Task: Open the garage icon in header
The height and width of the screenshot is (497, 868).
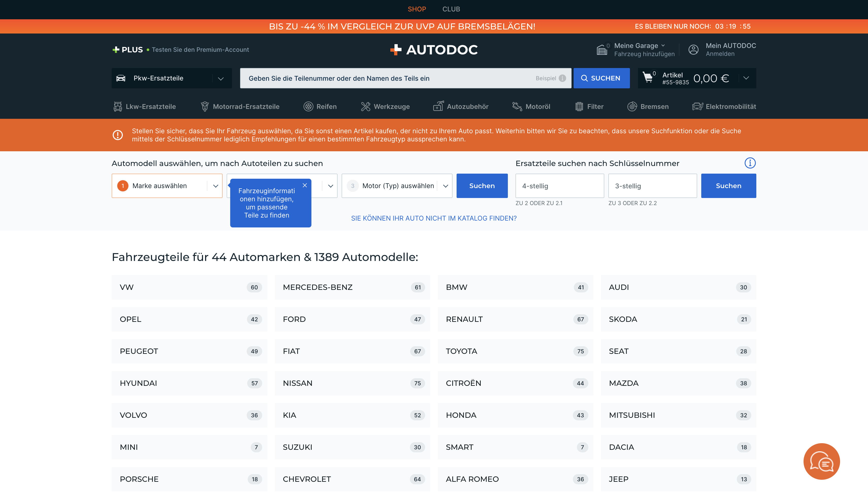Action: pyautogui.click(x=602, y=50)
